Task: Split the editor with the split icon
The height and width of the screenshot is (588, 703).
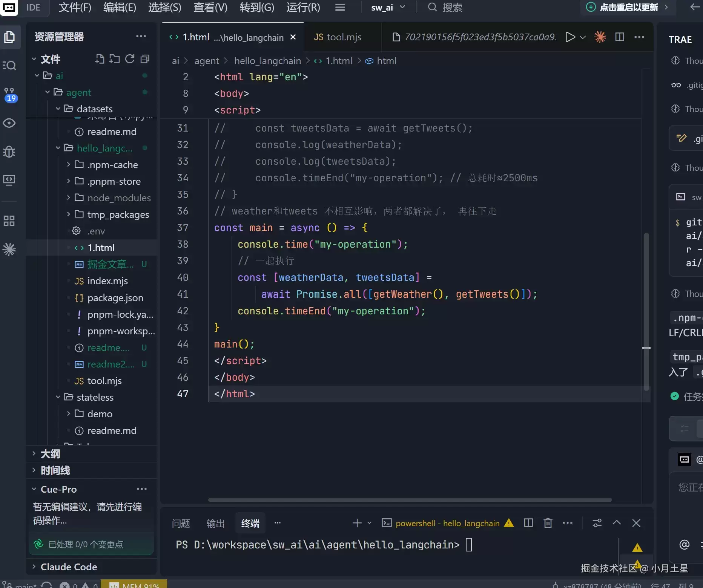Action: click(x=620, y=37)
